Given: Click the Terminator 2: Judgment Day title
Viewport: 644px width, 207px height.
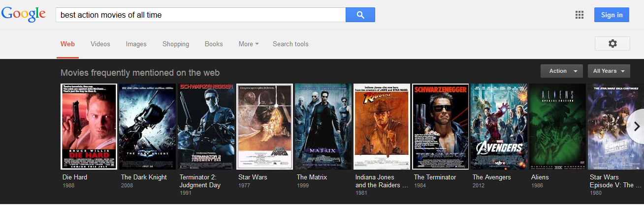Looking at the screenshot, I should [200, 181].
